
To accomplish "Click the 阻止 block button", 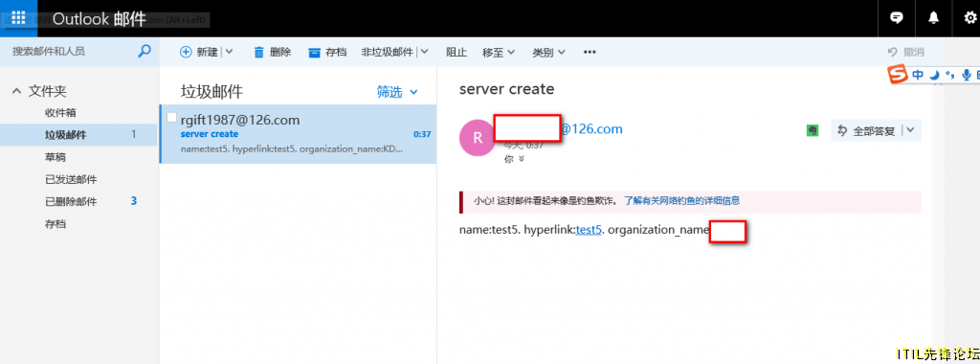I will pos(457,53).
